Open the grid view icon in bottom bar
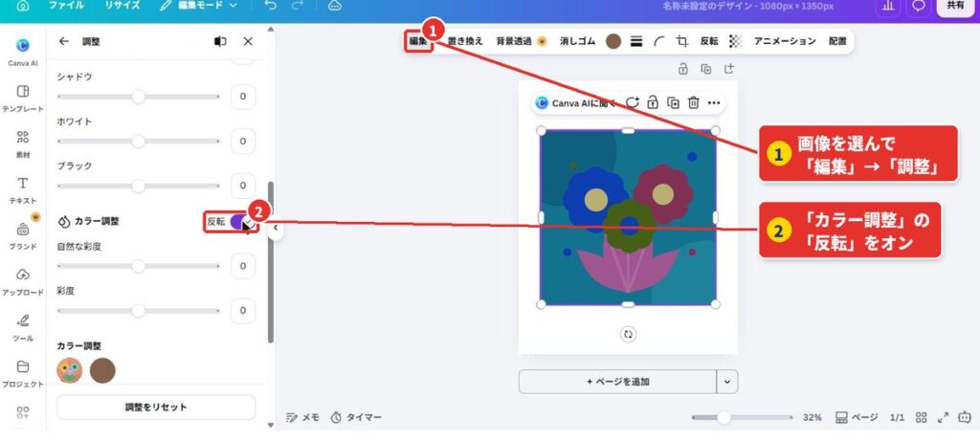This screenshot has width=980, height=443. [x=922, y=417]
